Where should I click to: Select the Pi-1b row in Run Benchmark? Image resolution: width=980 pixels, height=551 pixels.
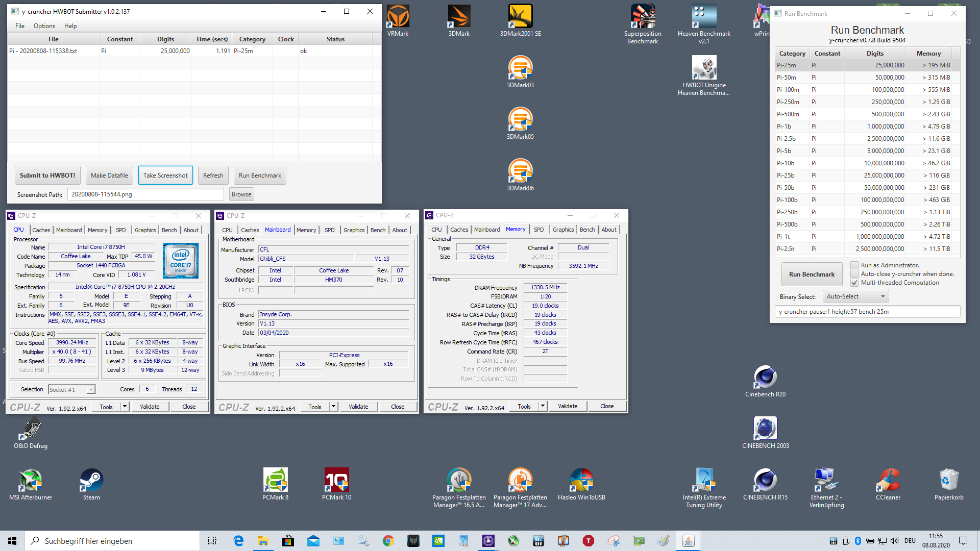pos(867,127)
